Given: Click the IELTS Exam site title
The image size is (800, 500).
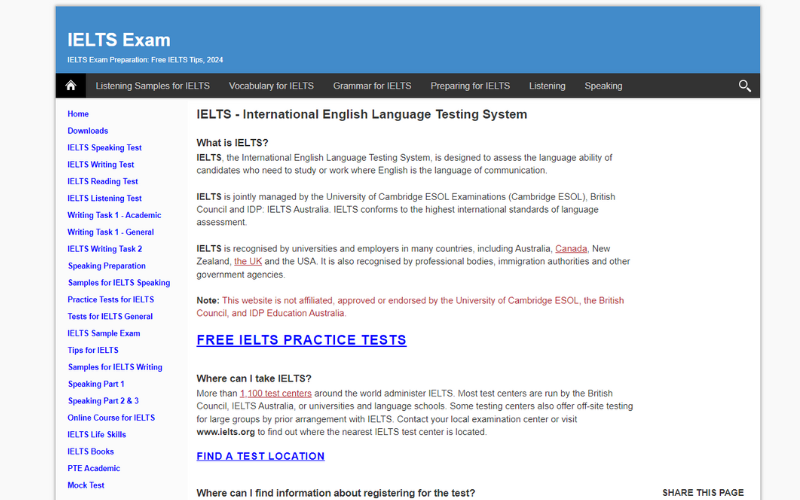Looking at the screenshot, I should click(119, 40).
